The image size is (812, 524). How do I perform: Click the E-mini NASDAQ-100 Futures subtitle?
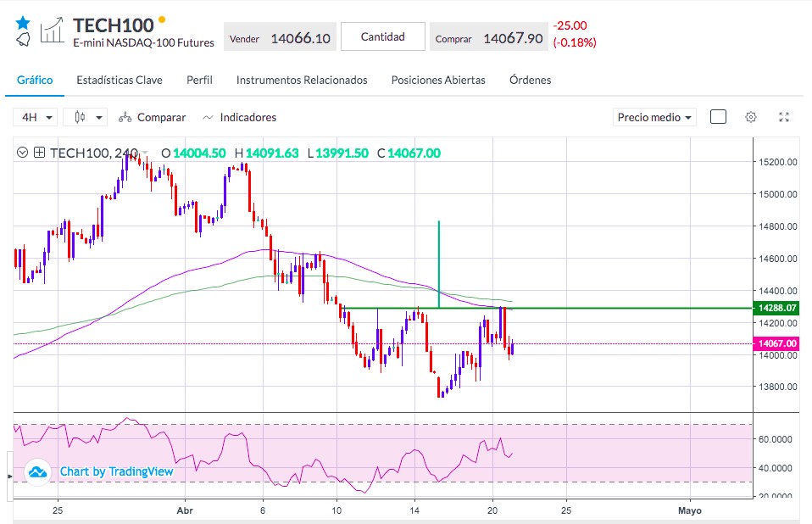(x=143, y=43)
